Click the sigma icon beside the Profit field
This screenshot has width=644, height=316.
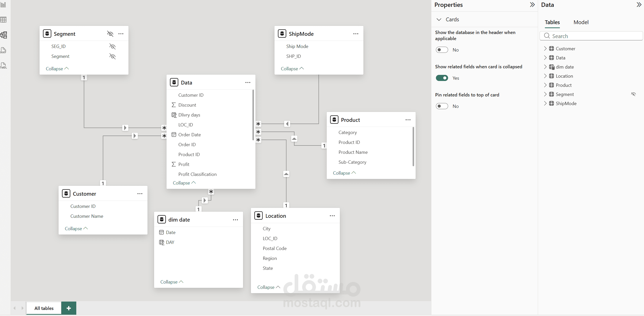(x=174, y=164)
